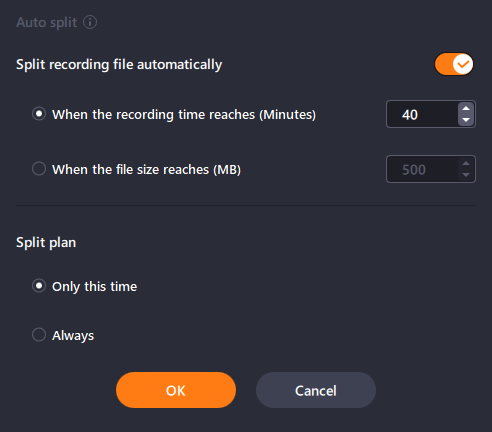The width and height of the screenshot is (492, 432).
Task: Click the Auto split info icon
Action: pos(90,22)
